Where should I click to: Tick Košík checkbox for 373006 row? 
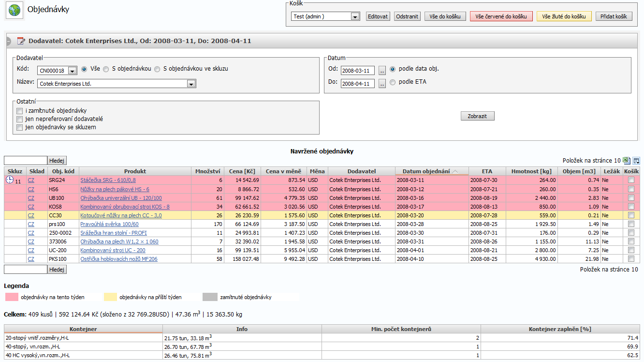pyautogui.click(x=631, y=241)
